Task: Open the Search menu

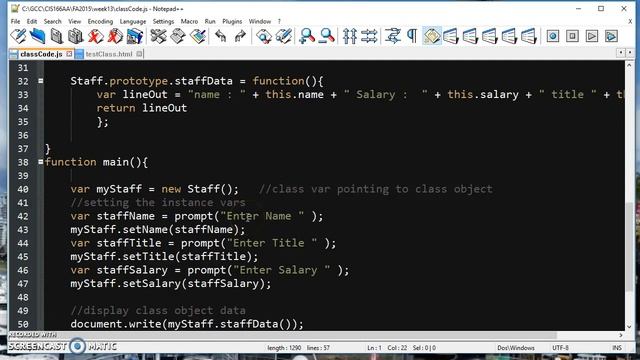Action: point(53,21)
